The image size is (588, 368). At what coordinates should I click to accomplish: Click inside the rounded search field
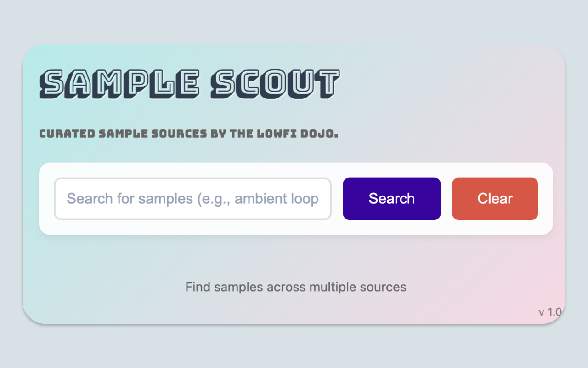pyautogui.click(x=192, y=199)
